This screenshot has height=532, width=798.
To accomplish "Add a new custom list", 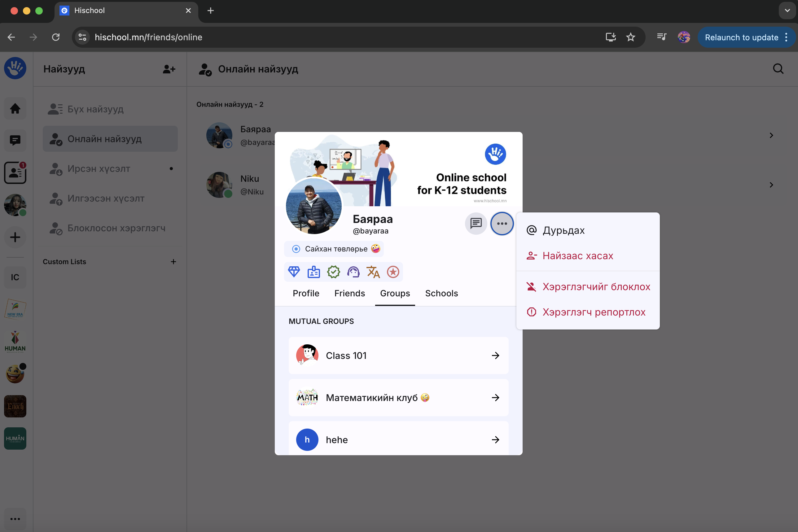I will point(173,262).
